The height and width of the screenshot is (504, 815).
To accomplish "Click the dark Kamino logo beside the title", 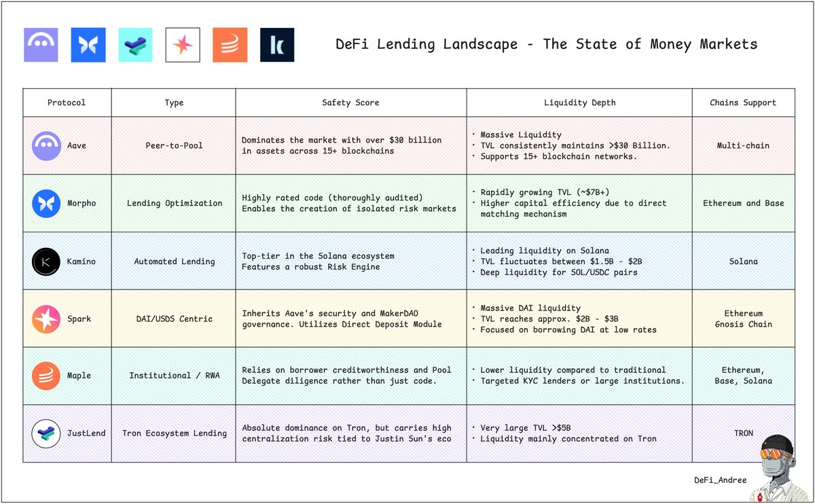I will point(277,45).
